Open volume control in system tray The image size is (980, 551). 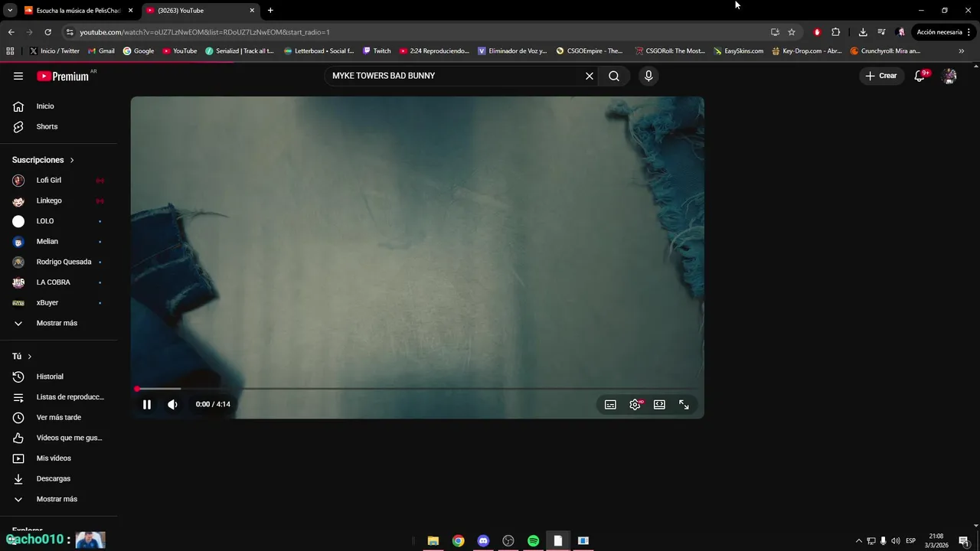pyautogui.click(x=896, y=541)
